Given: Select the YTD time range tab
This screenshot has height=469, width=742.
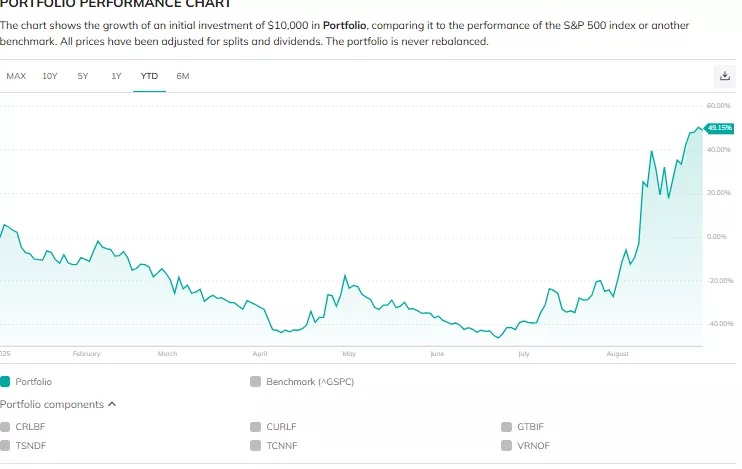Looking at the screenshot, I should 149,76.
